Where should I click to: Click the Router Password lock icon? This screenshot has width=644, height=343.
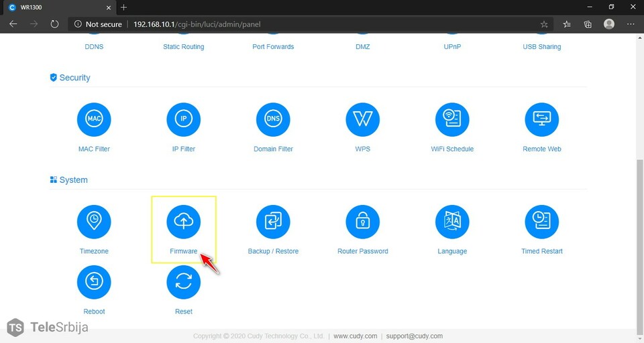point(362,222)
